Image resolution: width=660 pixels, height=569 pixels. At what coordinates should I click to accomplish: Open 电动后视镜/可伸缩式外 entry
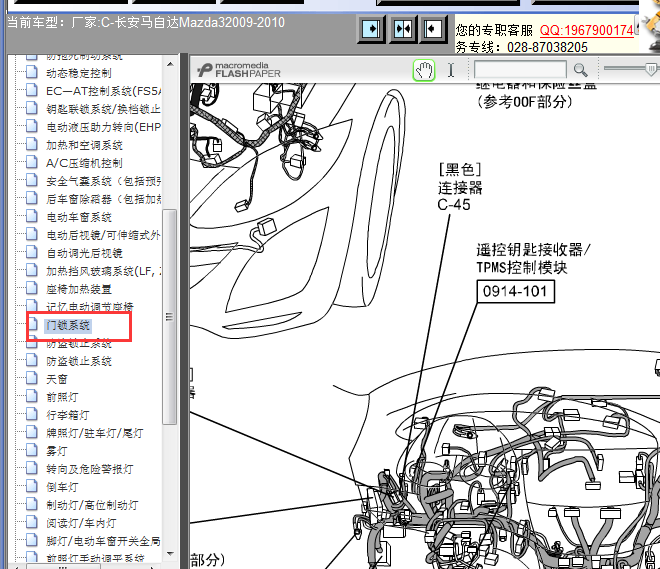pyautogui.click(x=103, y=235)
